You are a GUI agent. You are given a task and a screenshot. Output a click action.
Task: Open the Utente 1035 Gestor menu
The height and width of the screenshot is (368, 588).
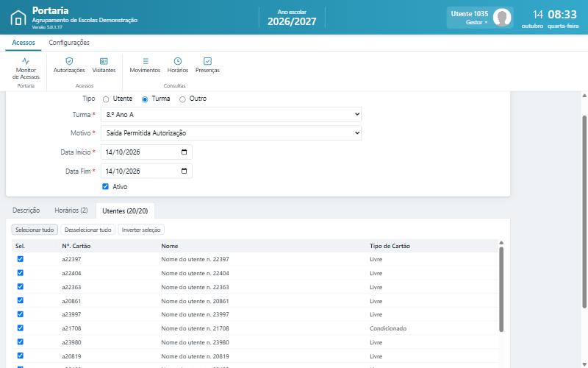[470, 18]
